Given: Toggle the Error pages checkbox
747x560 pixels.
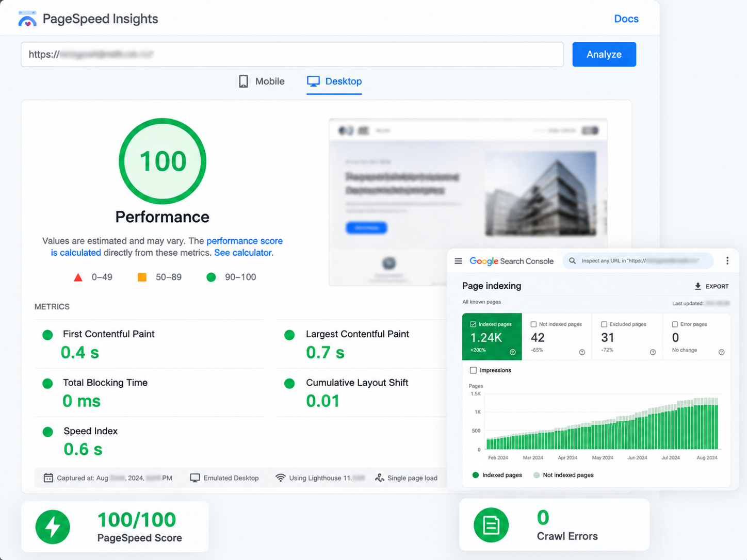Looking at the screenshot, I should [x=675, y=324].
